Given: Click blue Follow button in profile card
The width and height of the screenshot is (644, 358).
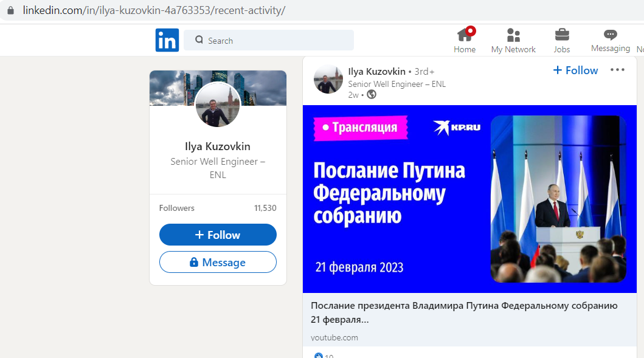Looking at the screenshot, I should click(x=218, y=235).
